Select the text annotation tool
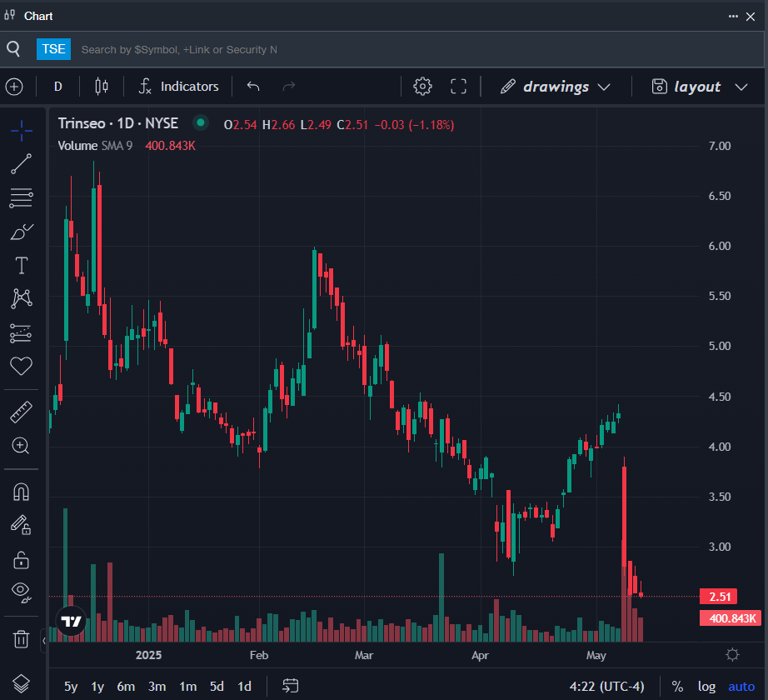 21,265
